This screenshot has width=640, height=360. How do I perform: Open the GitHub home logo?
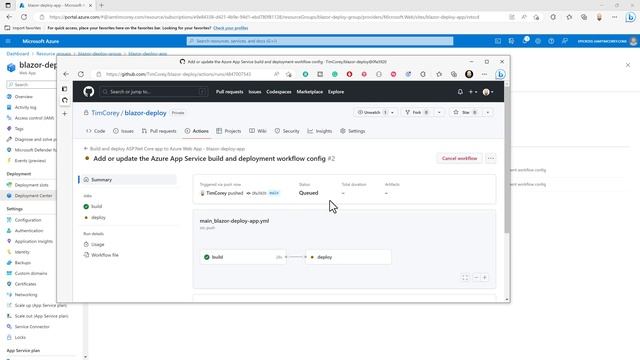point(89,91)
